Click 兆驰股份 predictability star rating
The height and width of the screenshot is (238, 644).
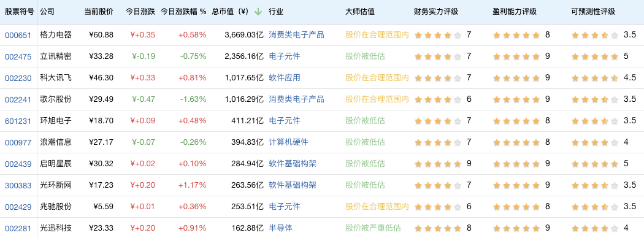(595, 207)
